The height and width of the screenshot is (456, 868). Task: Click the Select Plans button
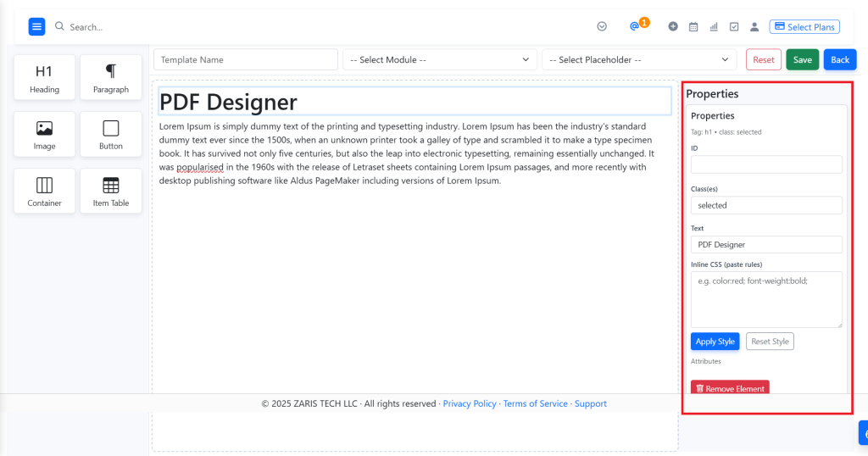pos(804,26)
